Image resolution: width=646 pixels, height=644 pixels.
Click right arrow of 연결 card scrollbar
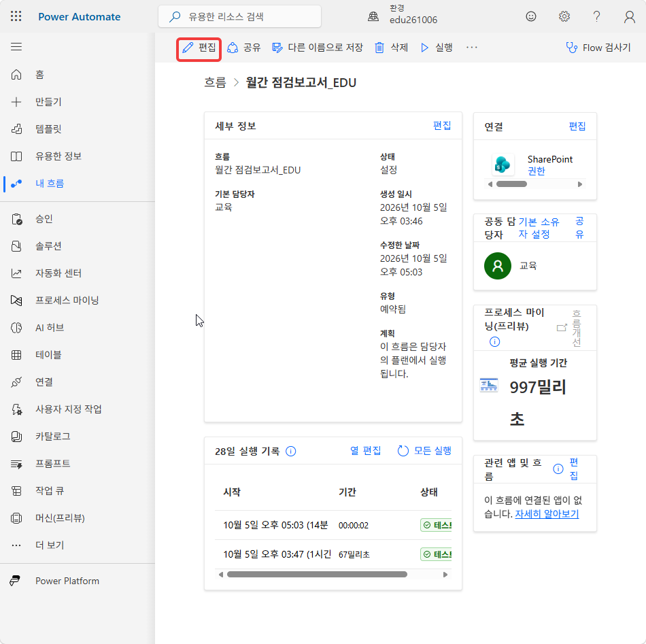coord(580,184)
